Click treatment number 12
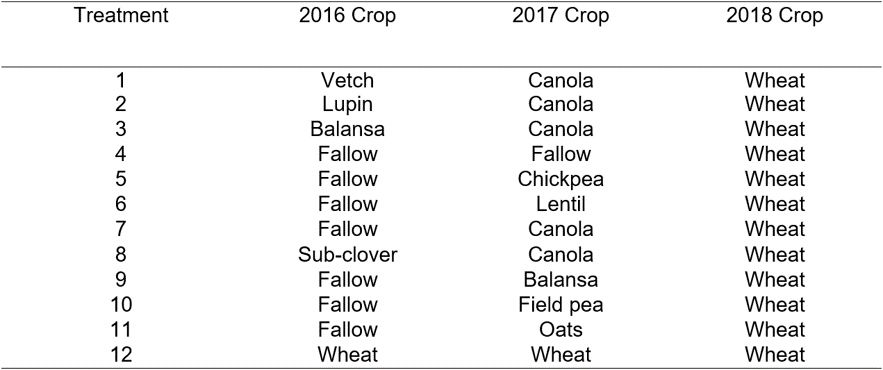 point(121,354)
